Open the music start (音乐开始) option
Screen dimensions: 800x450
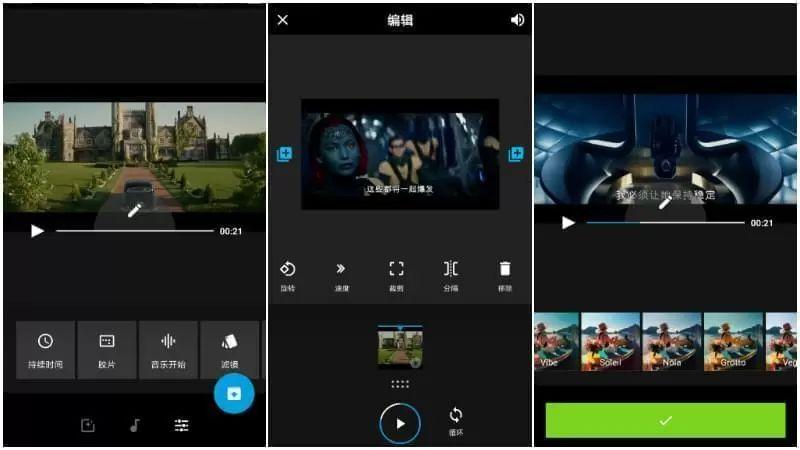168,350
